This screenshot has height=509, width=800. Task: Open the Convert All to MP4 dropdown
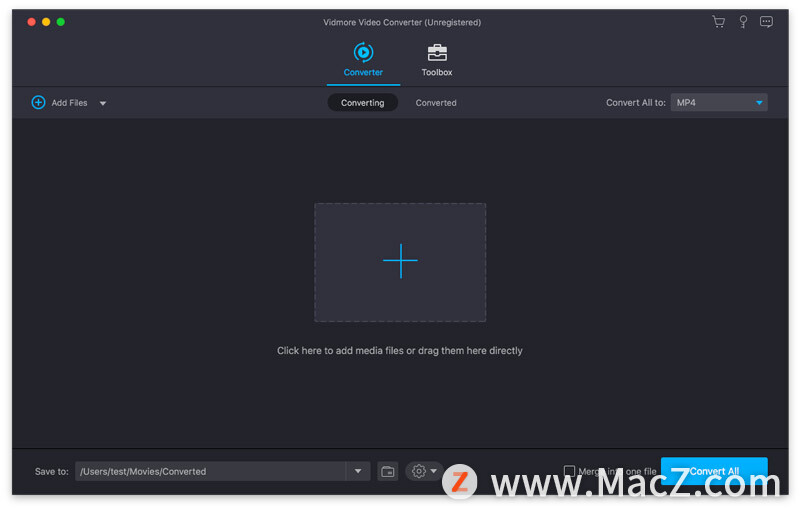tap(718, 103)
